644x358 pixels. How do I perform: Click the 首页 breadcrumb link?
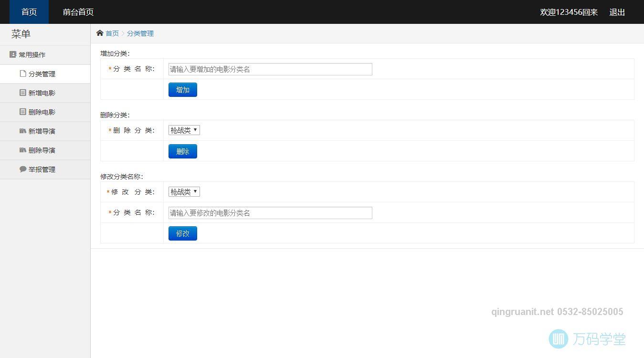pos(112,33)
